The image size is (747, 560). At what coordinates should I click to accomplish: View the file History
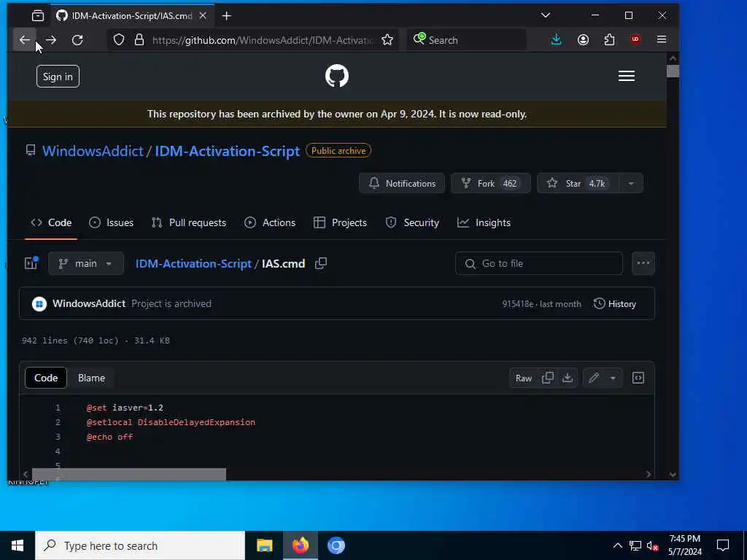tap(614, 304)
